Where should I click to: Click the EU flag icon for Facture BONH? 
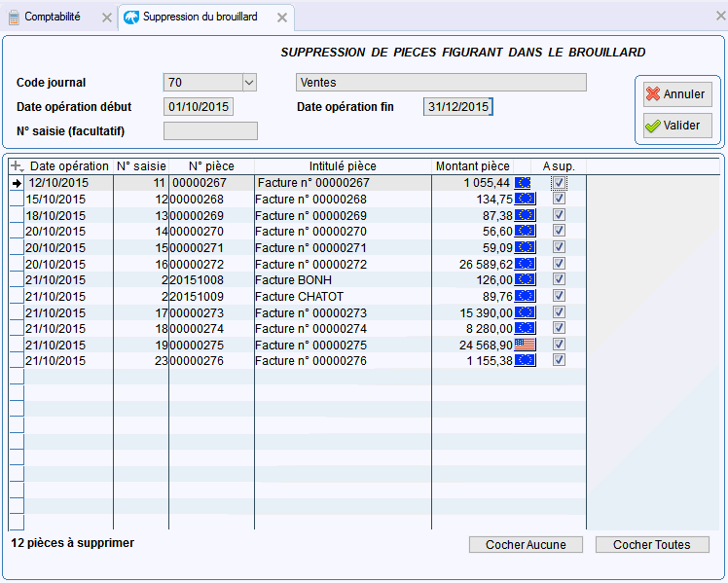pos(526,279)
